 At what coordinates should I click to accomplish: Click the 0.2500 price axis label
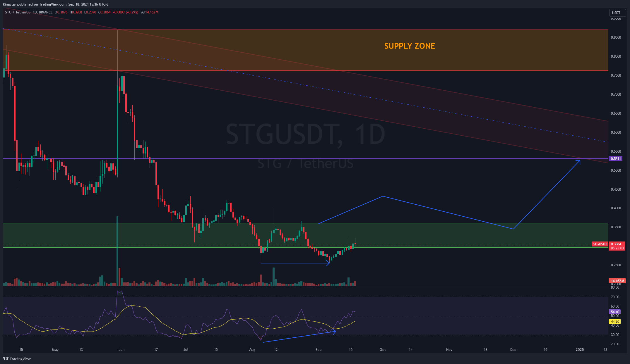tap(616, 265)
